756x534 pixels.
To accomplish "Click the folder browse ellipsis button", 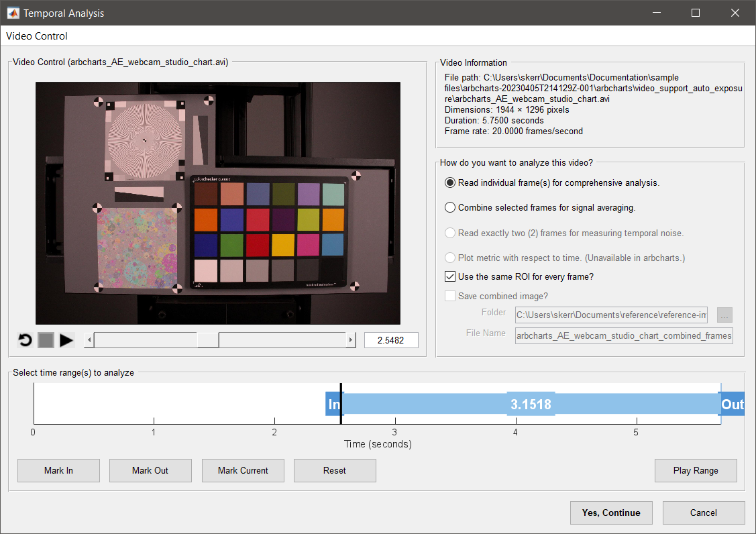I will coord(724,315).
